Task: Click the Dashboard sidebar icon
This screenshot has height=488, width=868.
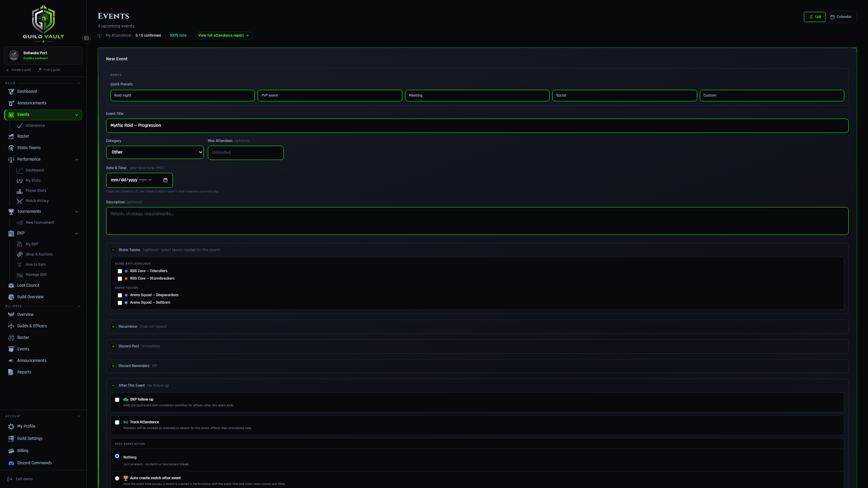Action: pos(11,91)
